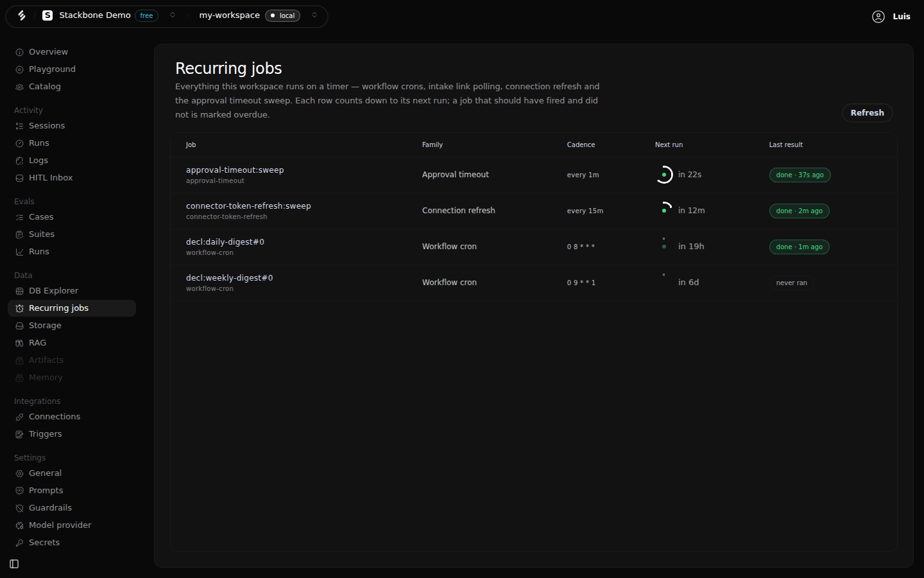
Task: Click the 'in 6d' next run value
Action: 689,283
